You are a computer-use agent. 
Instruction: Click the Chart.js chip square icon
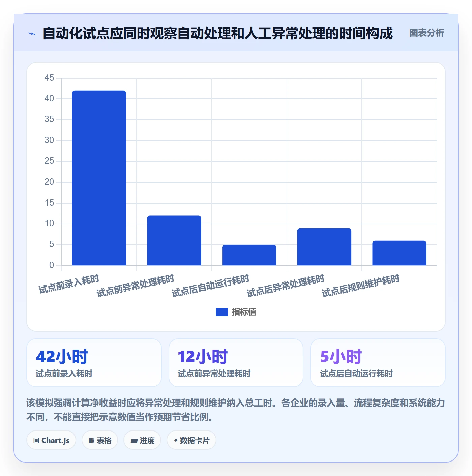[36, 441]
